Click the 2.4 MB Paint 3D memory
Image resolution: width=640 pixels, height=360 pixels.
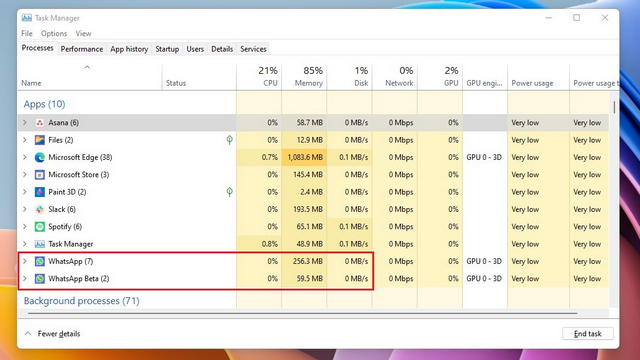pyautogui.click(x=311, y=192)
